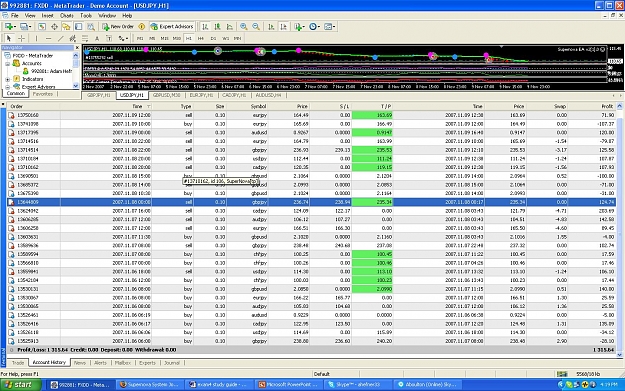Zoom in on the chart
625x391 pixels.
tap(244, 27)
